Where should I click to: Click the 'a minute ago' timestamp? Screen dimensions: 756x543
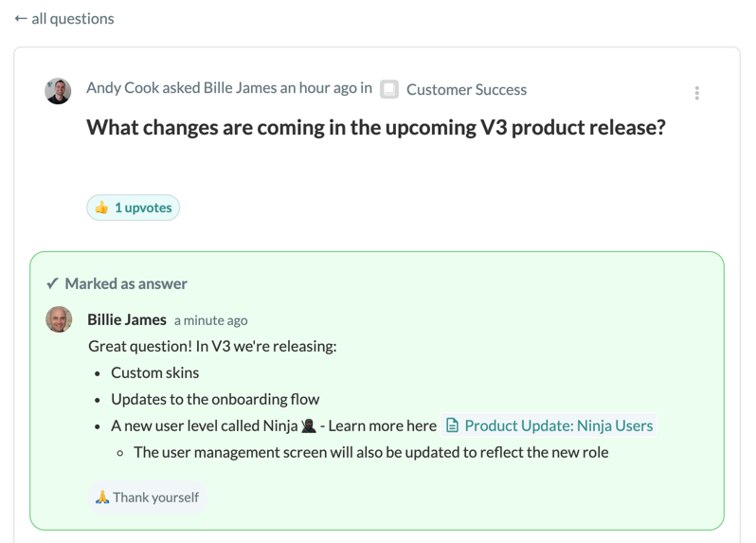pyautogui.click(x=210, y=320)
